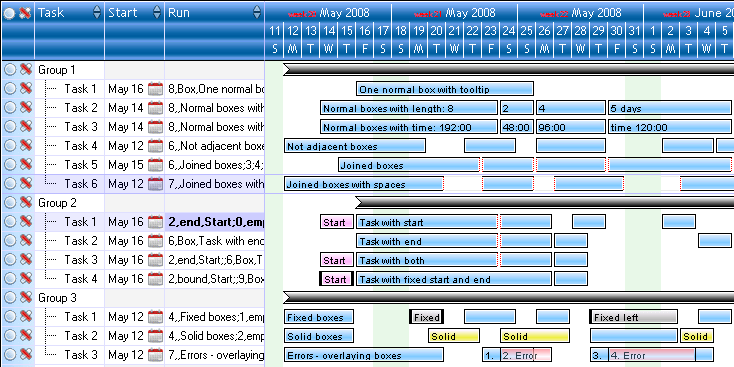Delete the 'Solid boxes' task row
This screenshot has height=367, width=734.
[26, 336]
